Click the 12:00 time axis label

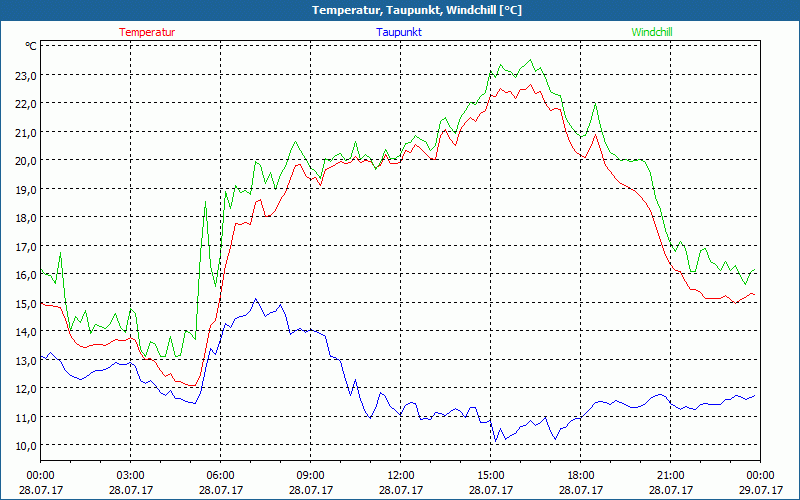pos(401,476)
